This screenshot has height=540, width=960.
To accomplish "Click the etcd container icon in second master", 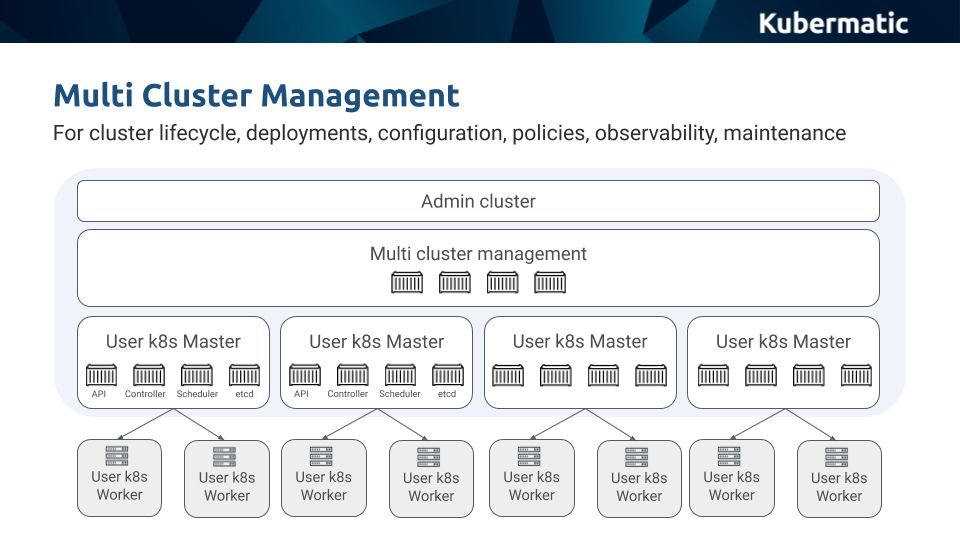I will [447, 376].
